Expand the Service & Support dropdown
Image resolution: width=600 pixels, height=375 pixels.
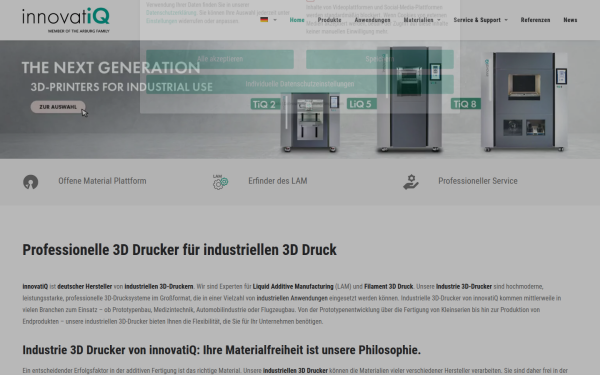click(x=481, y=20)
